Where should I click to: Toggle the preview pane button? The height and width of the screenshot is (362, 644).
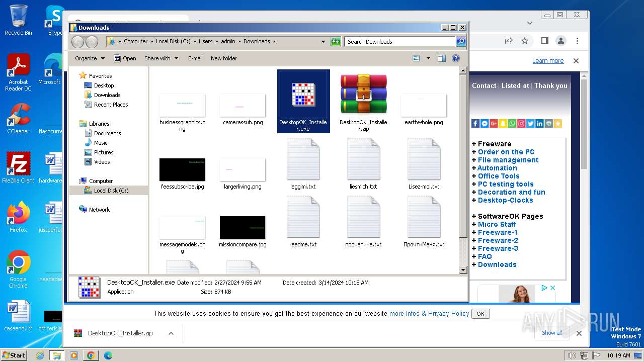[x=441, y=58]
